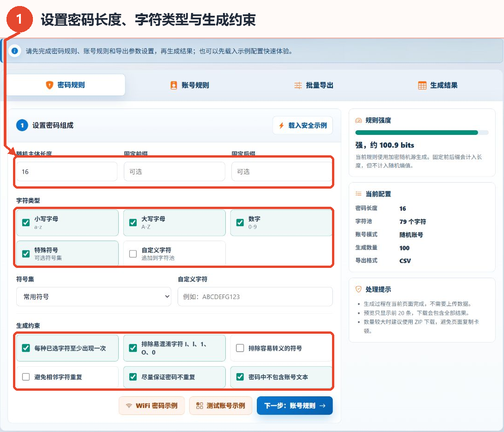Click the 随机主体长度 field showing 16
The image size is (504, 432).
click(x=67, y=172)
